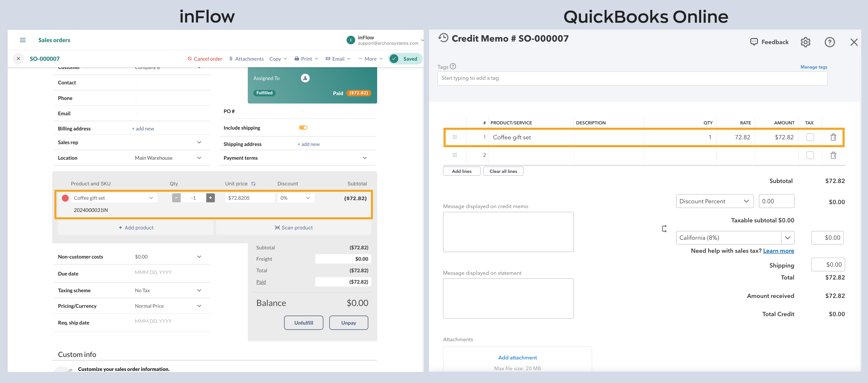This screenshot has width=868, height=383.
Task: Check the Tax checkbox for Coffee gift set
Action: (x=810, y=137)
